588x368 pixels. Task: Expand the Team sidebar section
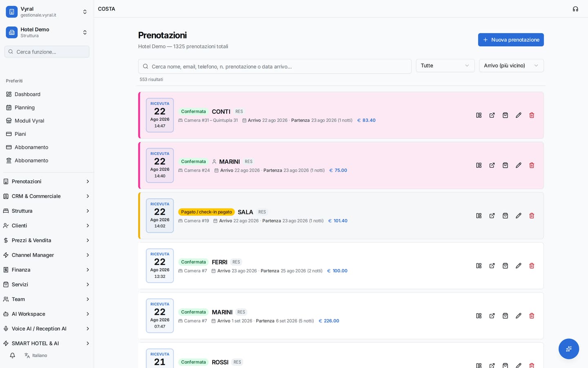click(47, 299)
